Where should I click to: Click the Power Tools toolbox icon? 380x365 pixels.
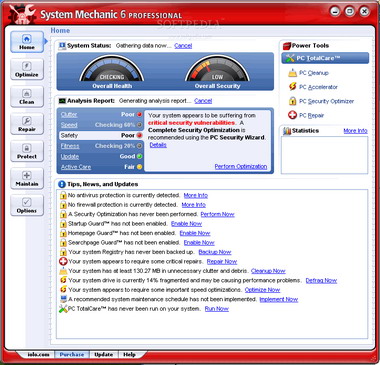pos(287,46)
